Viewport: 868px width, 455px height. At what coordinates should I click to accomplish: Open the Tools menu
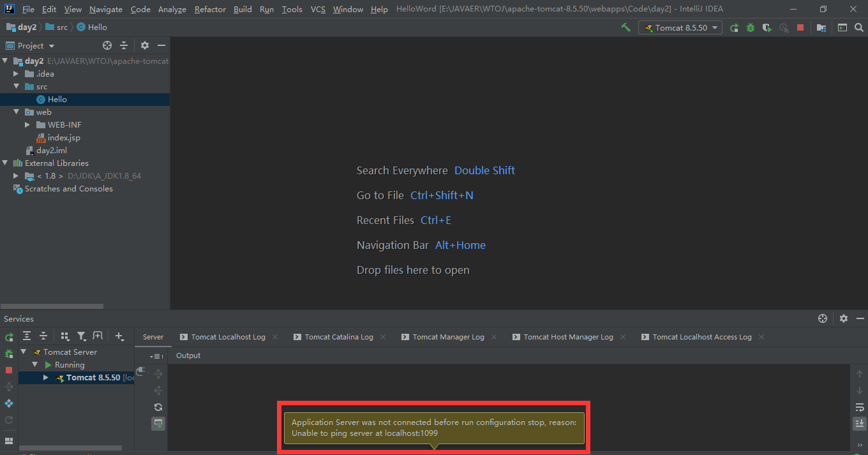[292, 10]
